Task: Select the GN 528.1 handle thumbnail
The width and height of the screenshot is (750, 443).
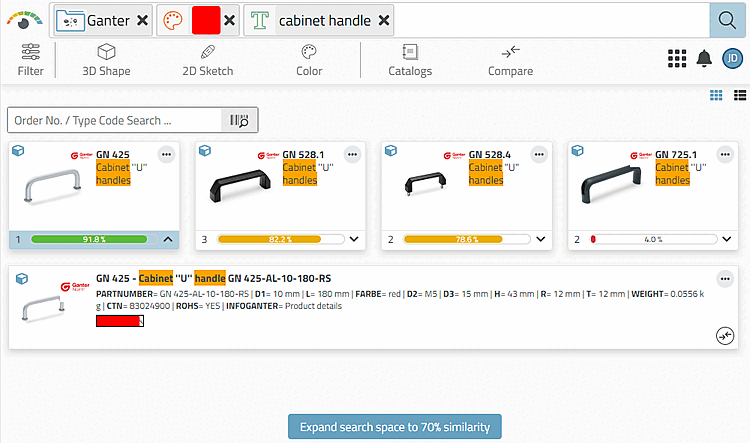Action: tap(240, 186)
